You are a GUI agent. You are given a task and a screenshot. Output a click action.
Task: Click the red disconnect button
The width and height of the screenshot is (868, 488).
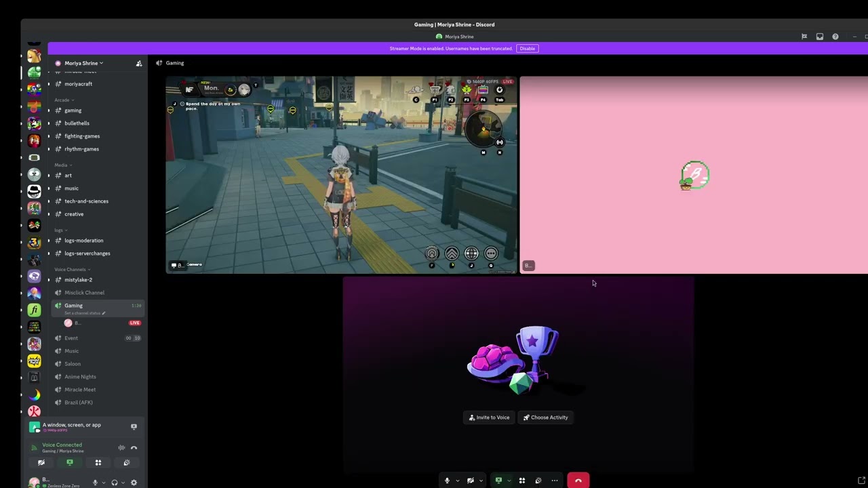click(x=578, y=481)
